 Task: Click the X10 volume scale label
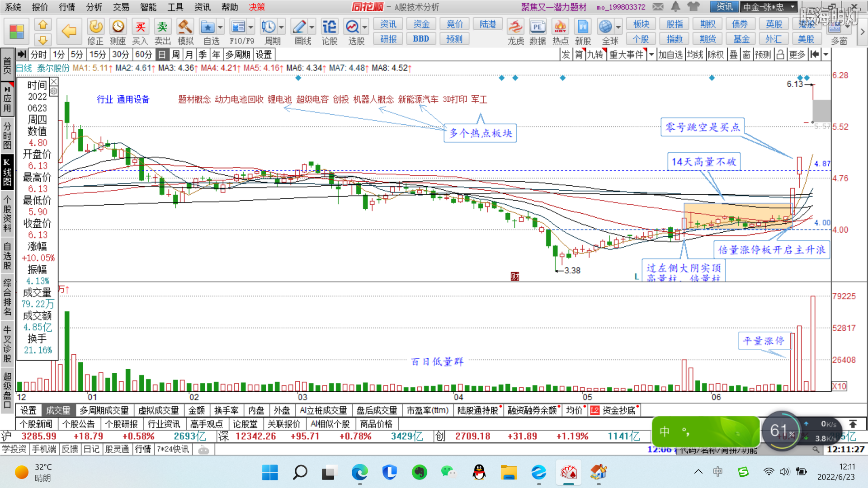point(840,386)
